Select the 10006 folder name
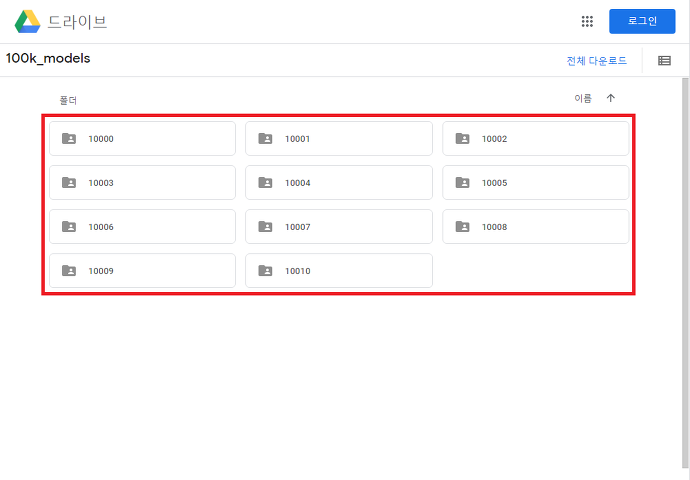The width and height of the screenshot is (690, 480). pos(101,227)
